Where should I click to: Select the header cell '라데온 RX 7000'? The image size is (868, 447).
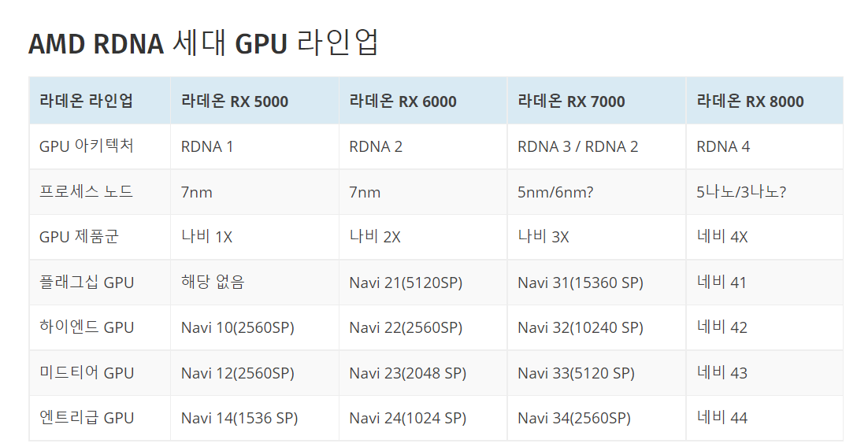click(597, 101)
